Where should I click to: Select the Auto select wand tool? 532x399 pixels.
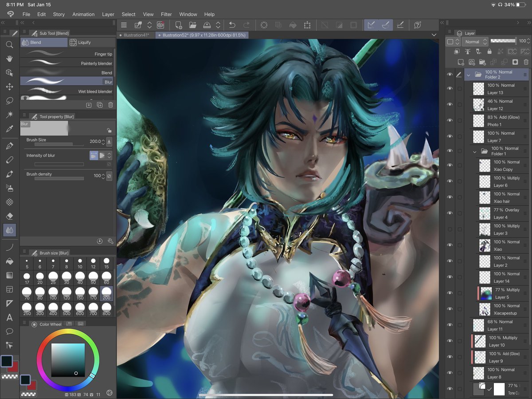click(9, 115)
